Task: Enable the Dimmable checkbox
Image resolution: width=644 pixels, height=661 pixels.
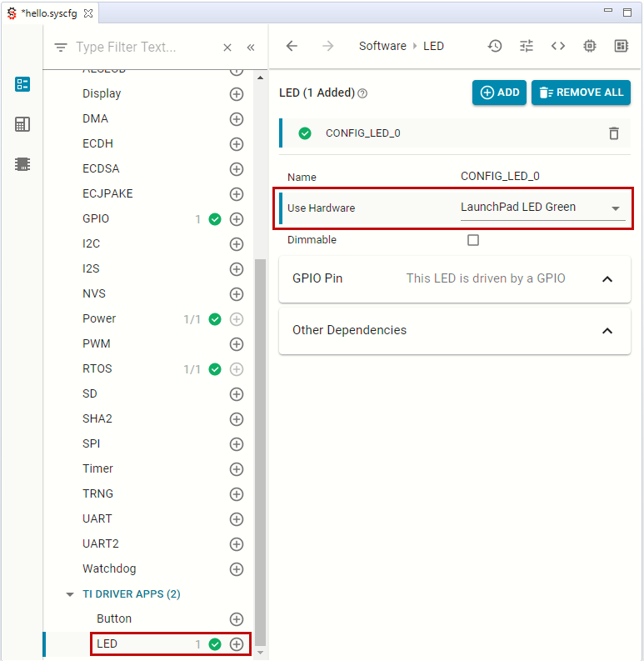Action: tap(473, 240)
